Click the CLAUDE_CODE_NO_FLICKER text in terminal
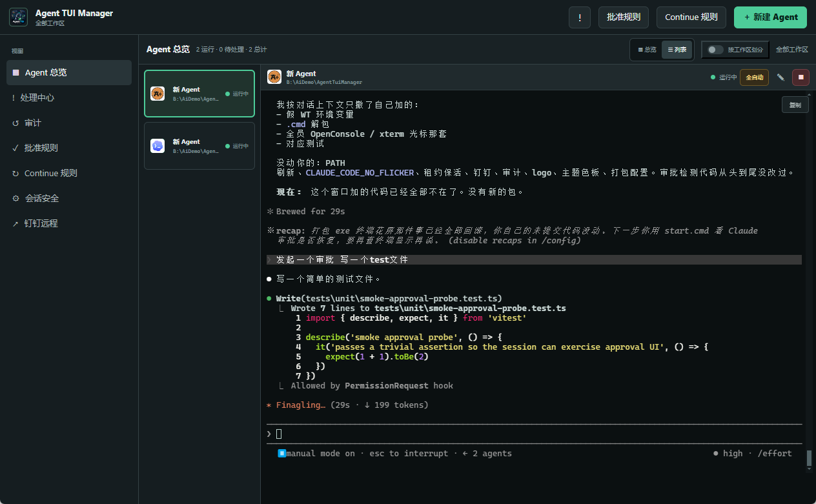 pyautogui.click(x=360, y=173)
